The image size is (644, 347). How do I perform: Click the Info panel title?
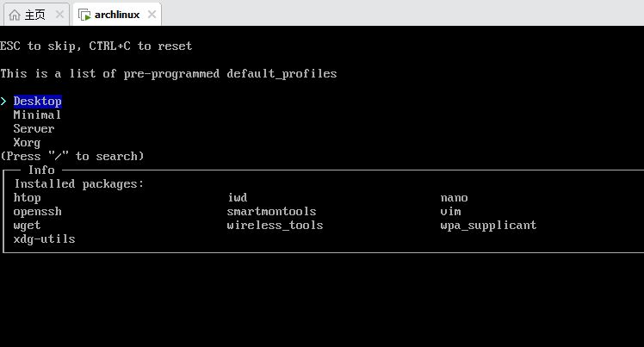[x=41, y=170]
